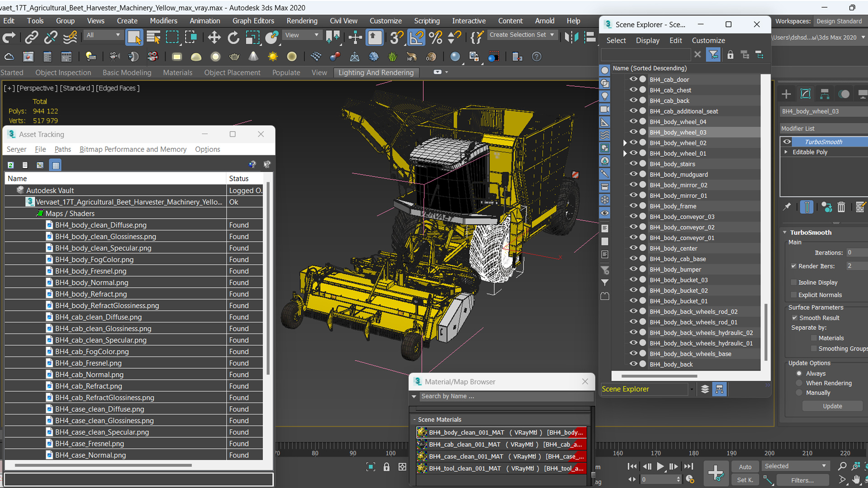Click the Sun light icon

click(x=273, y=56)
